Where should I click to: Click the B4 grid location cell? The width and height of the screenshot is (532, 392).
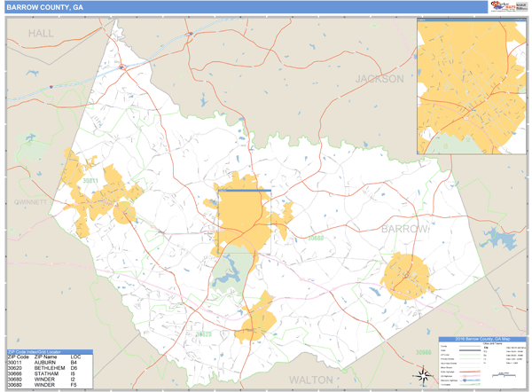pyautogui.click(x=74, y=363)
